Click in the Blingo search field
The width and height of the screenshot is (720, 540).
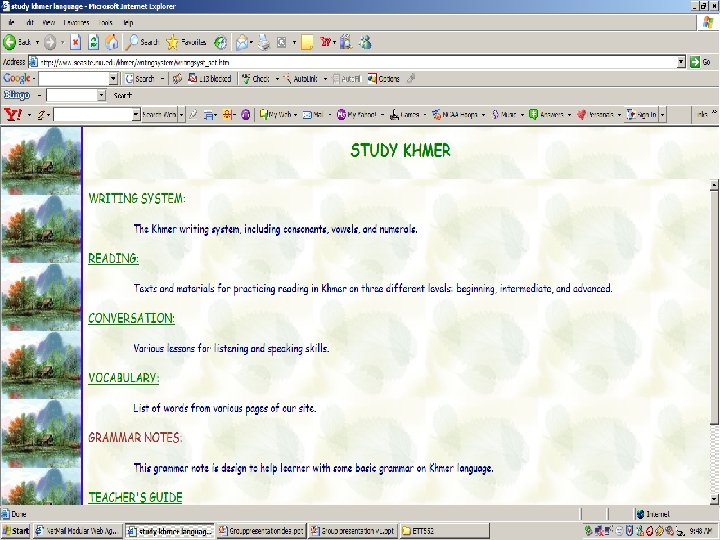pos(72,96)
